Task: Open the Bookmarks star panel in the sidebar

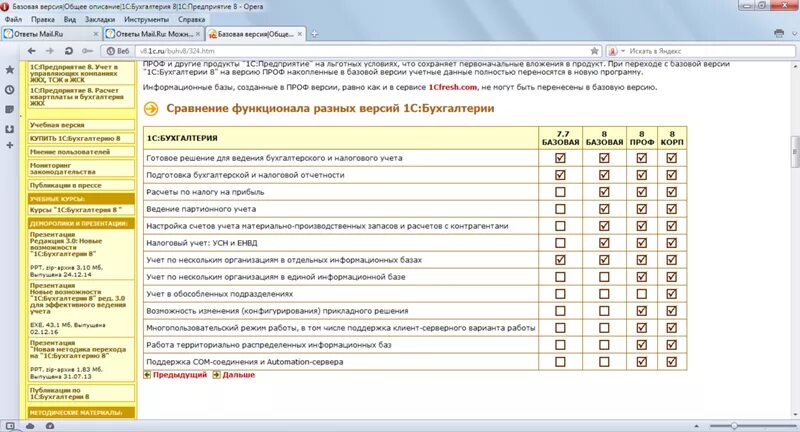Action: pyautogui.click(x=9, y=70)
